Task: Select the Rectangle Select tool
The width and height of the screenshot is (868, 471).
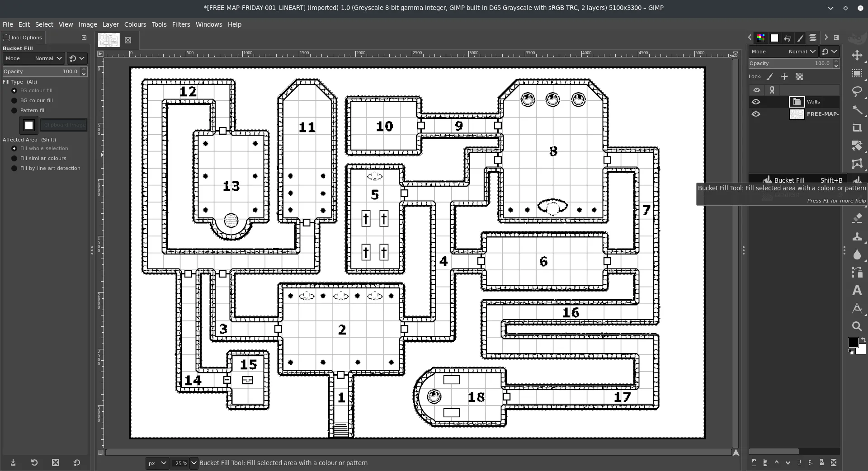Action: click(x=857, y=73)
